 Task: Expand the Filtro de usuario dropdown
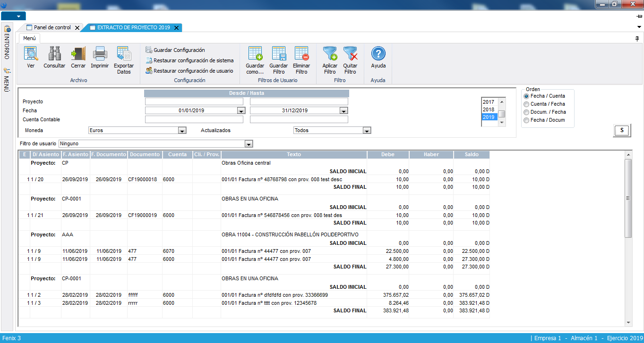pyautogui.click(x=249, y=144)
